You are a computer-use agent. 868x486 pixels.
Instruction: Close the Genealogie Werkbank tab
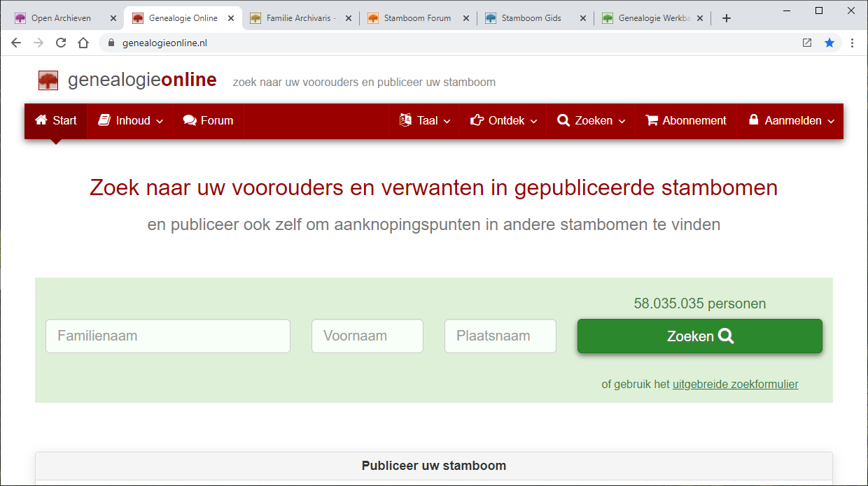point(701,18)
